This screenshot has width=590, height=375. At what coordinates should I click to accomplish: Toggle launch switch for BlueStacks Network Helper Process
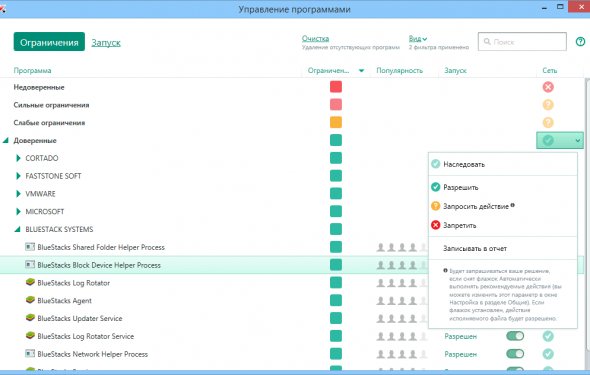click(515, 354)
